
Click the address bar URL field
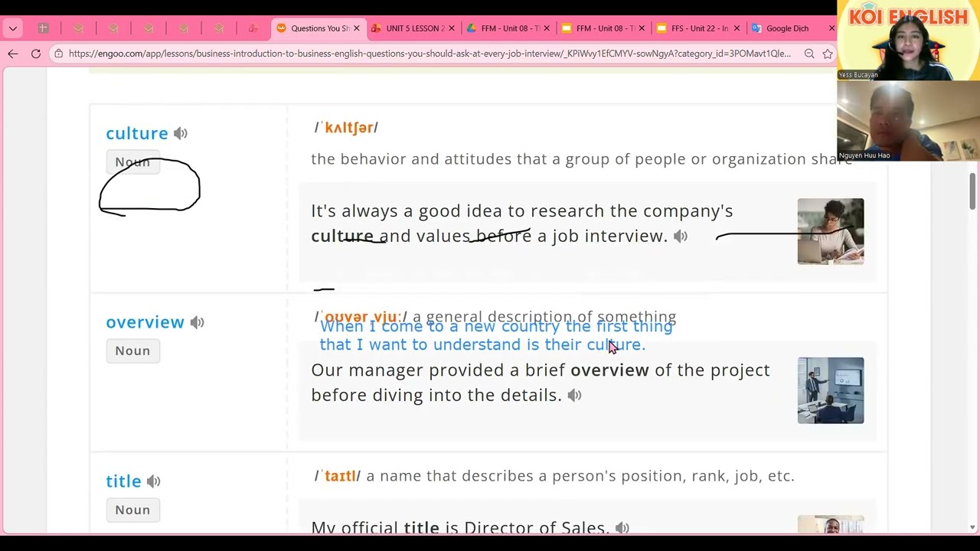coord(430,54)
